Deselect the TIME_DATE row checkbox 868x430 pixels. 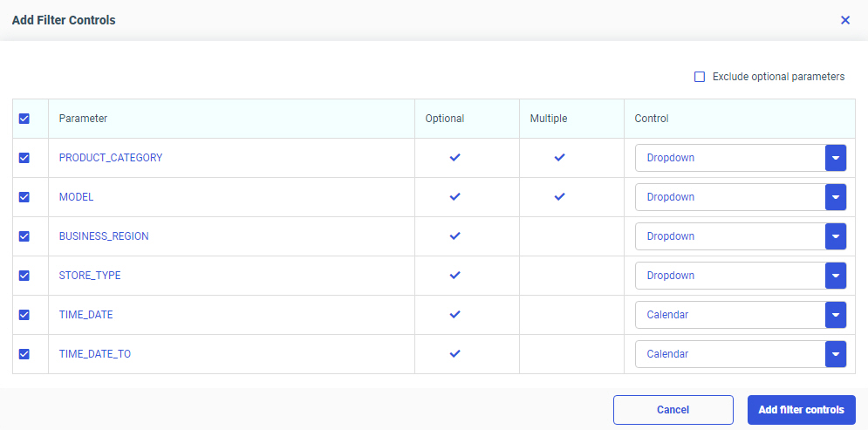point(24,315)
